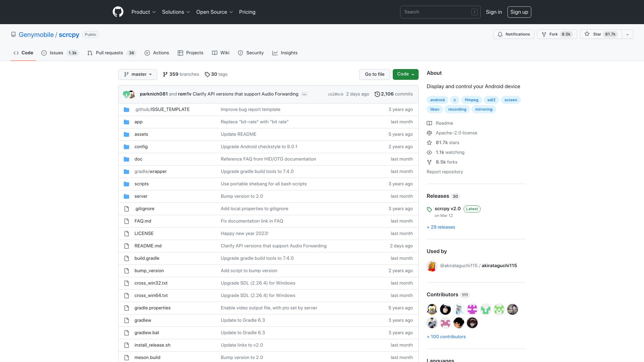Click the folder icon of the app directory

pos(126,122)
